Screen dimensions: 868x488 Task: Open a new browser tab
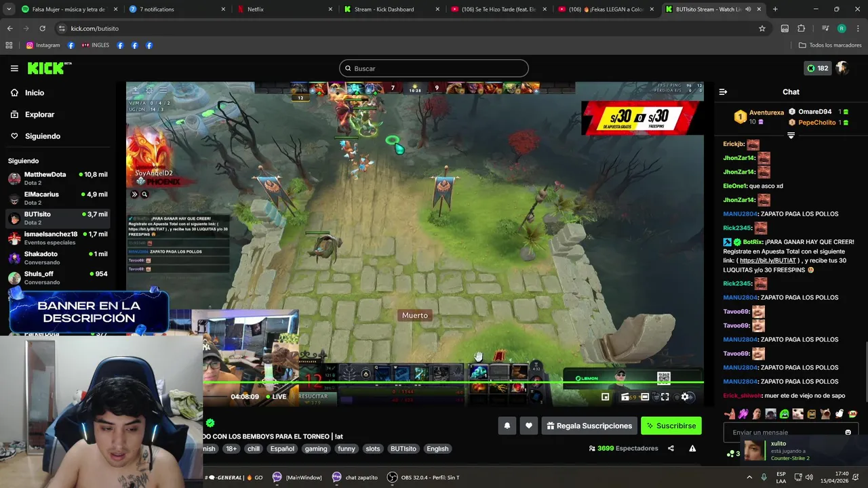(775, 9)
